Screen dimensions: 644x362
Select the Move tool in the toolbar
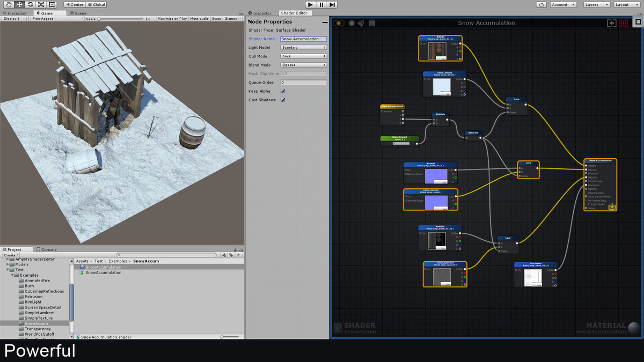click(19, 4)
